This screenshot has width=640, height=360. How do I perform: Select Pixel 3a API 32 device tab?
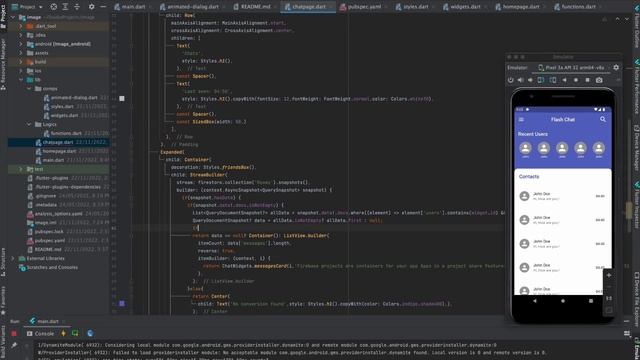tap(571, 67)
